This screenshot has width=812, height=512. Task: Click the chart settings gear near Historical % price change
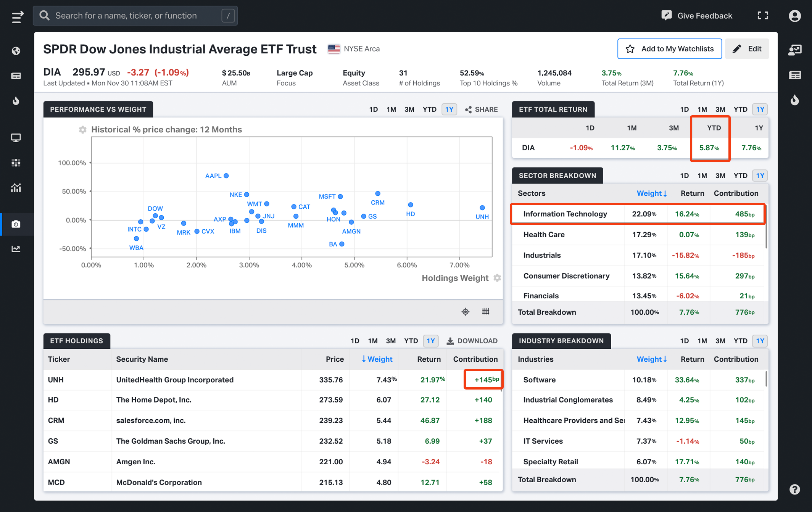[x=82, y=130]
